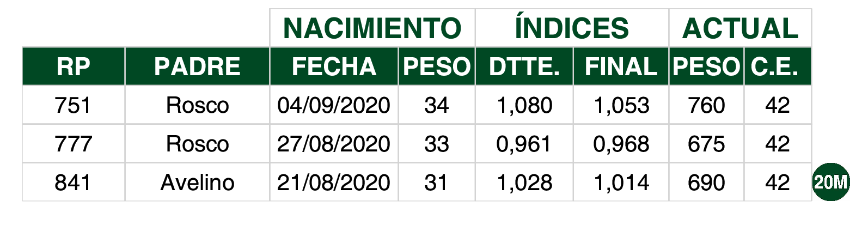This screenshot has height=225, width=868.
Task: Click the 1,080 DTTE. index value
Action: point(524,105)
